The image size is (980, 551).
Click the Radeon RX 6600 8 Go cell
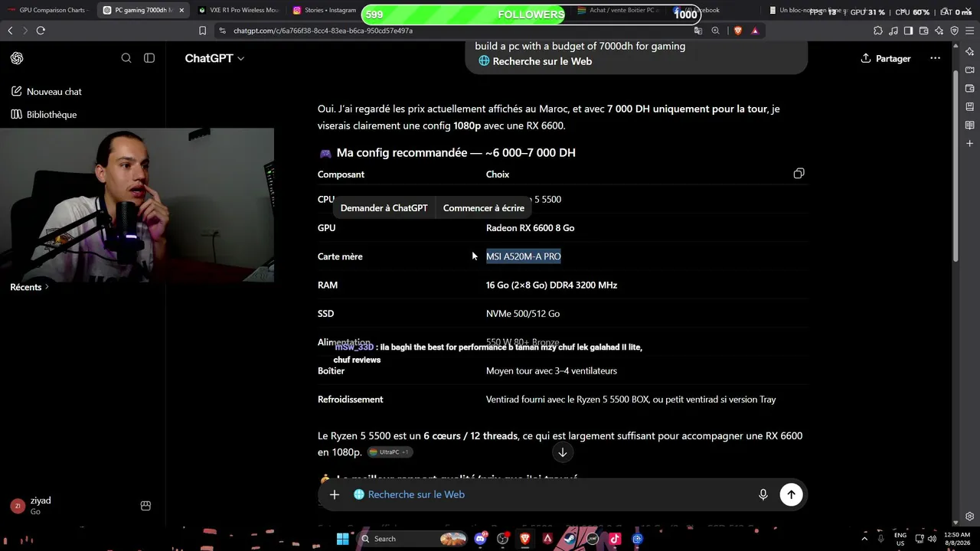click(530, 228)
